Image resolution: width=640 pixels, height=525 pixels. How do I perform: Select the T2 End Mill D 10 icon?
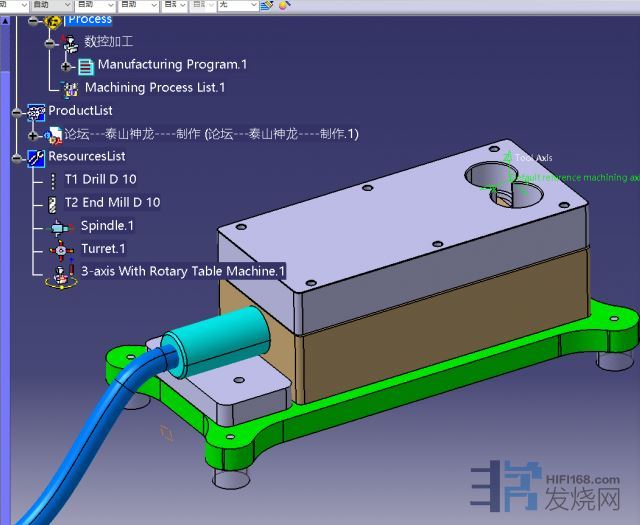pos(53,203)
